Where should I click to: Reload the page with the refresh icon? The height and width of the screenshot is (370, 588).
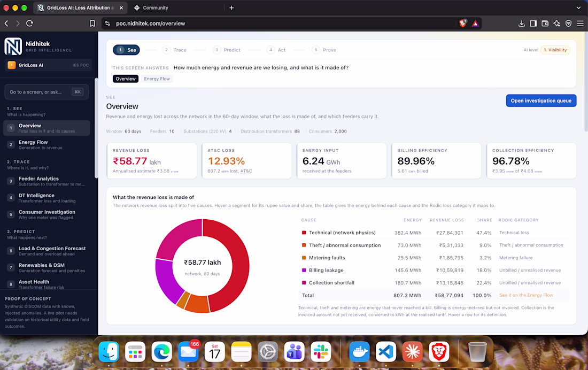click(29, 24)
